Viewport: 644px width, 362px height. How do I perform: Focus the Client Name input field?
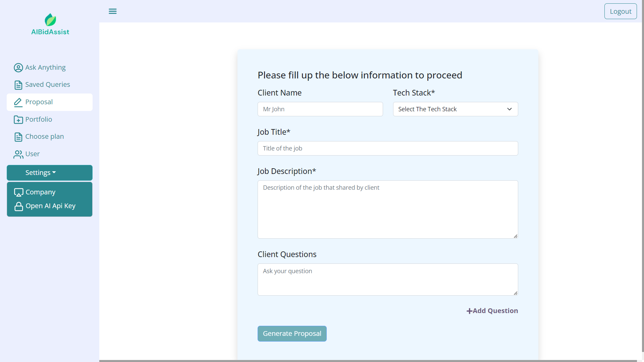click(x=320, y=109)
